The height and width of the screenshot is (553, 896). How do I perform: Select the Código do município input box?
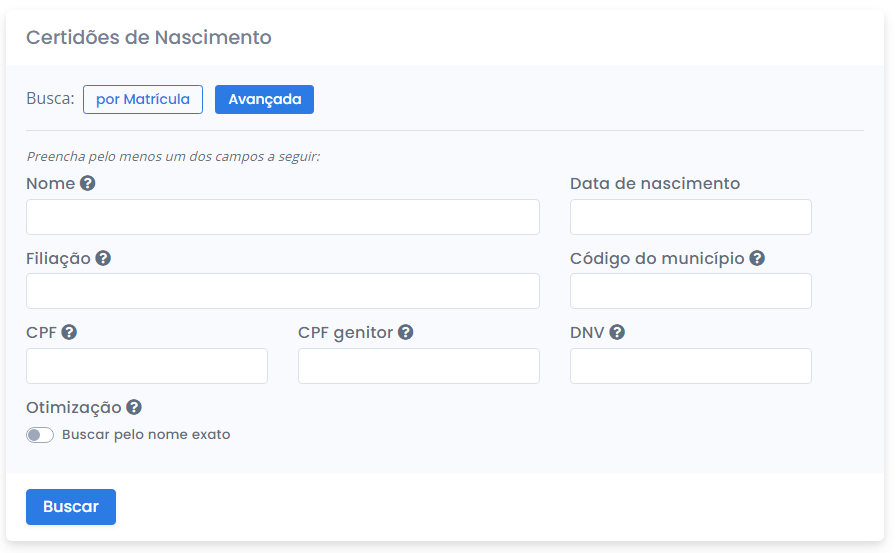point(690,291)
